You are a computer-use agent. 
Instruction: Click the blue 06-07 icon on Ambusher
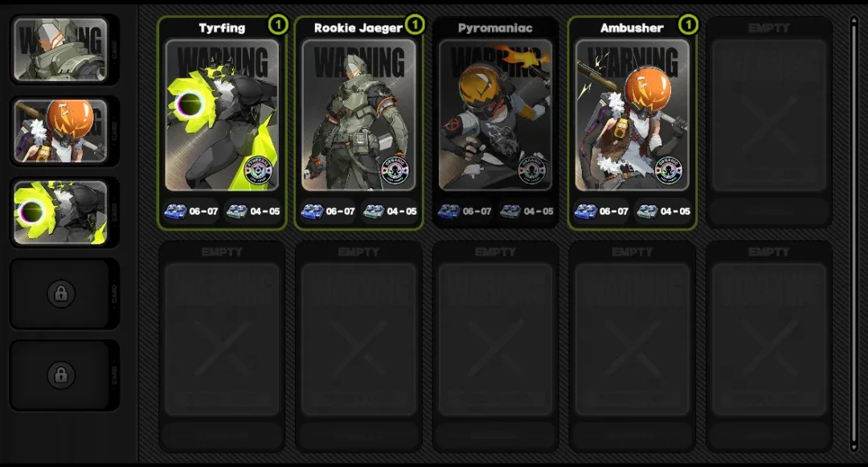point(586,211)
